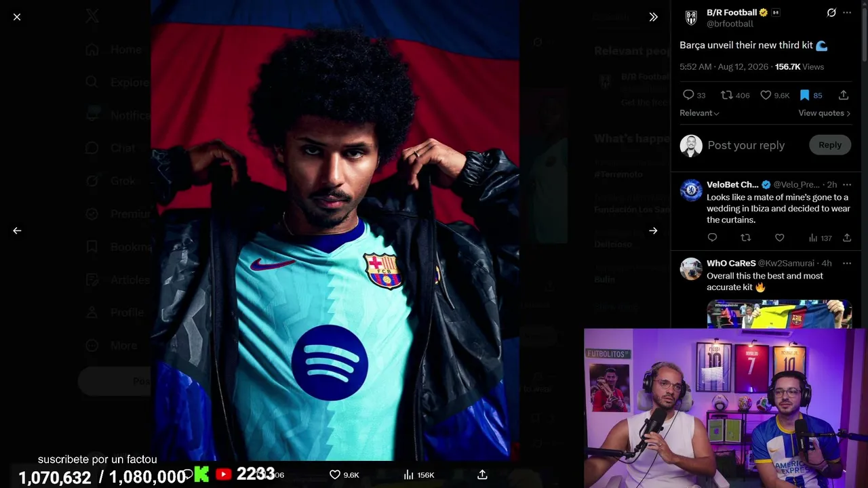
Task: Visit the @brfootball handle link
Action: pos(730,24)
